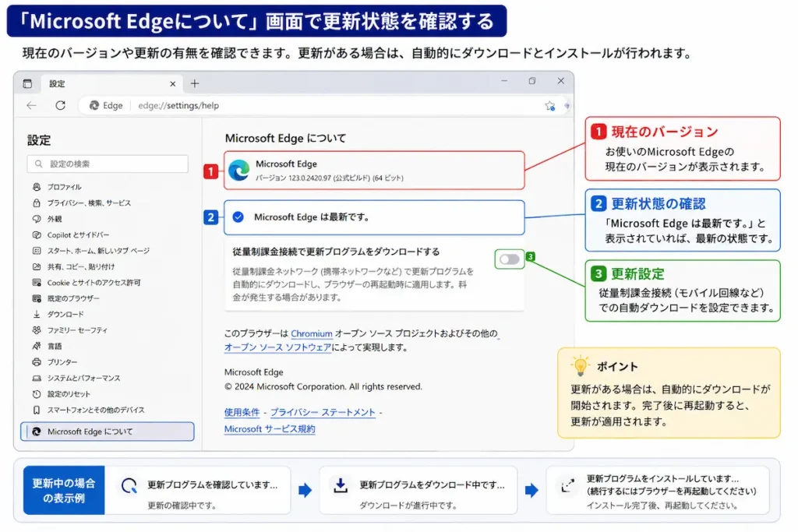The width and height of the screenshot is (798, 532).
Task: Click ファミリー セーフティ sidebar label
Action: click(x=77, y=330)
